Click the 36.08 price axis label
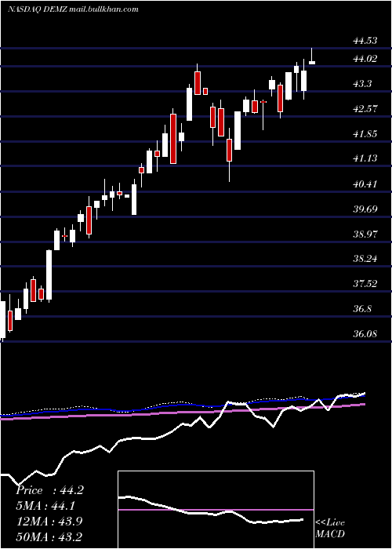The image size is (392, 549). (x=365, y=333)
